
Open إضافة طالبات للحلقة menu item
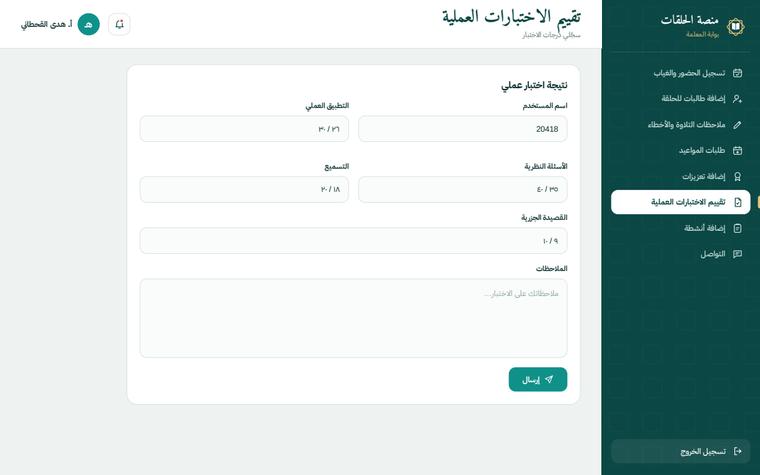(x=681, y=98)
